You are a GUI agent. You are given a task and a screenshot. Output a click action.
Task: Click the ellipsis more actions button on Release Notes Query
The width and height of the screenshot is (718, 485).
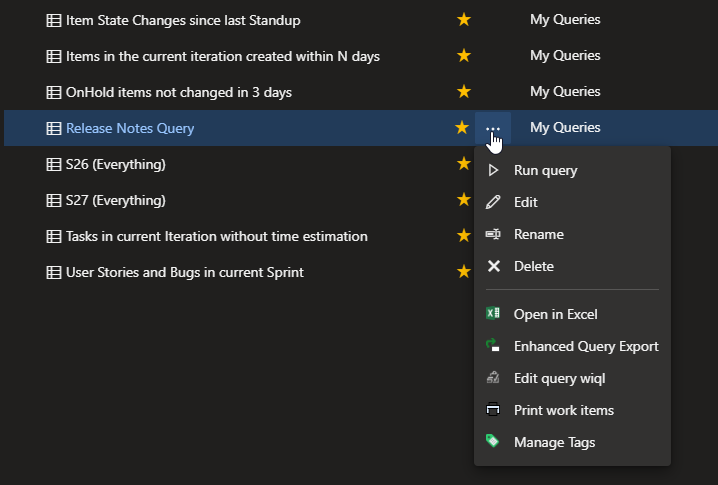(493, 128)
